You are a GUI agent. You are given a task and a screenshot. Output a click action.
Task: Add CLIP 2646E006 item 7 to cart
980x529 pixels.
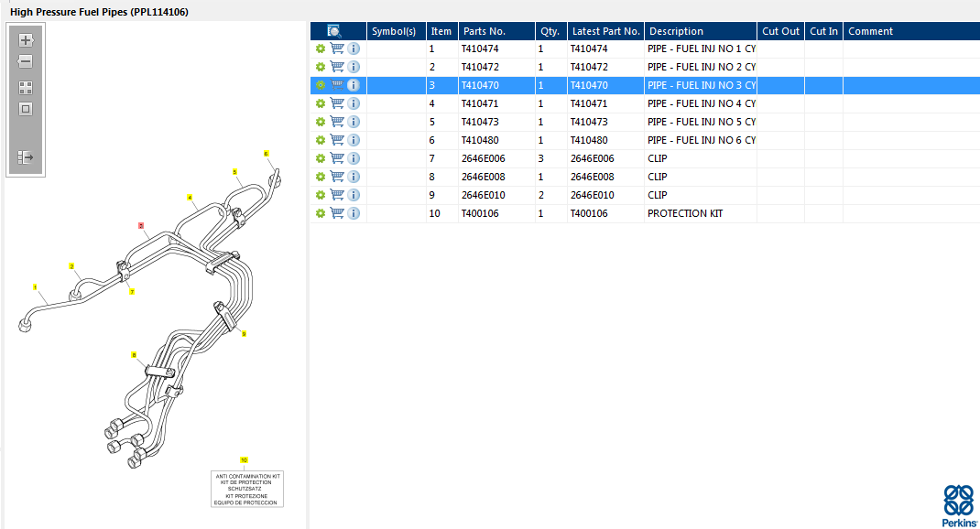click(337, 158)
